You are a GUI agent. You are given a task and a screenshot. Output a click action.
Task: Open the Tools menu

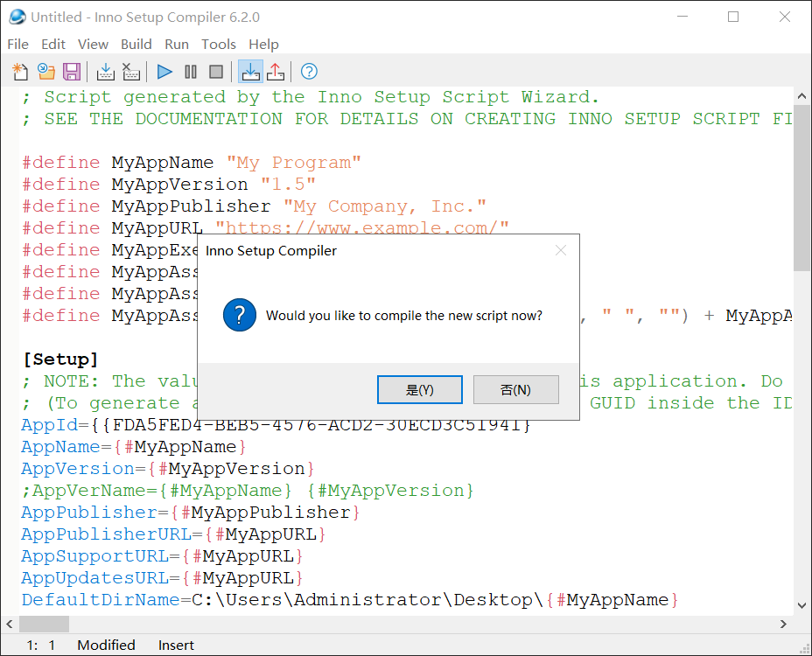[219, 45]
